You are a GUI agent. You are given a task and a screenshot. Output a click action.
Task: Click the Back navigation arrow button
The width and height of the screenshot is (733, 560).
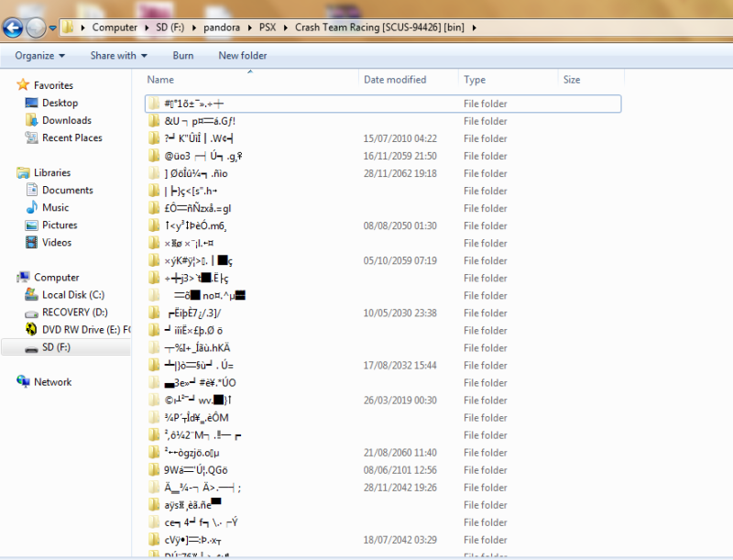coord(14,27)
